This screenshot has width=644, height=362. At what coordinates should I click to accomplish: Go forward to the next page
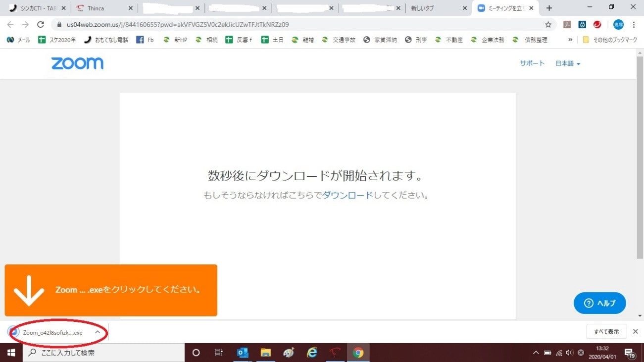(25, 24)
